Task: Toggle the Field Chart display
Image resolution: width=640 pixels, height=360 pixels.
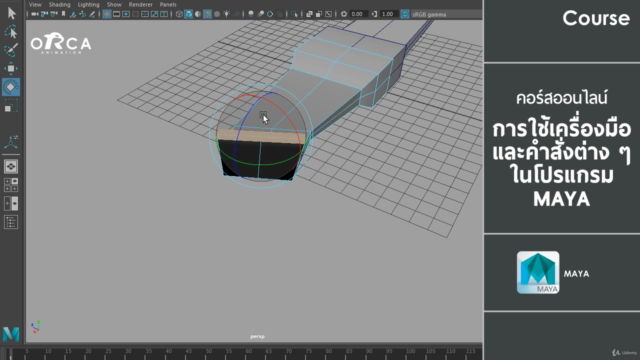Action: [145, 14]
